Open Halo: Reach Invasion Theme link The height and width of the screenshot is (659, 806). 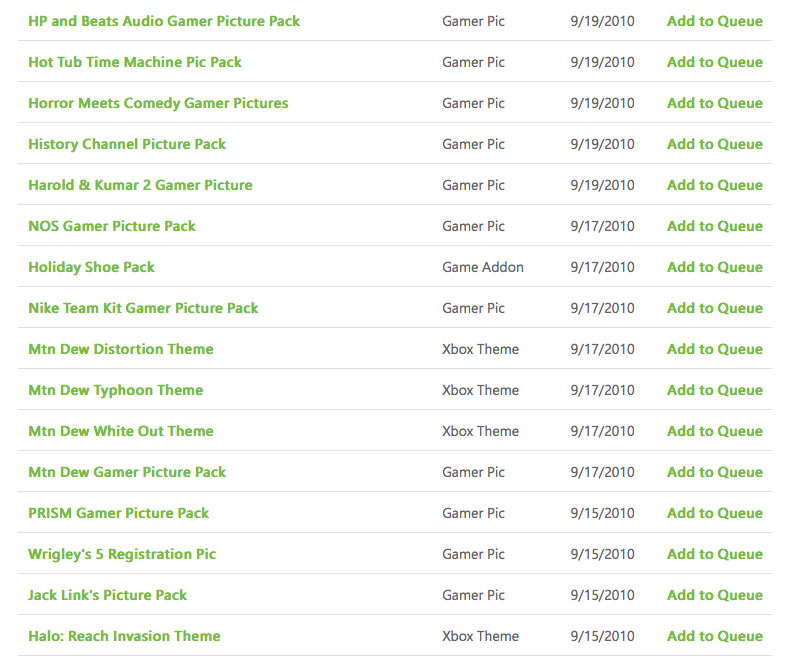(x=124, y=636)
